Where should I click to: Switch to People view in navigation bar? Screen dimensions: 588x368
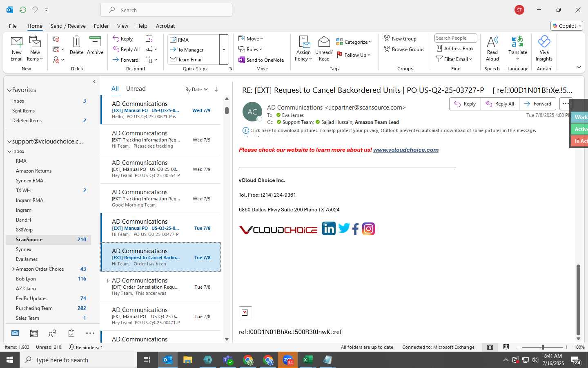pyautogui.click(x=53, y=334)
